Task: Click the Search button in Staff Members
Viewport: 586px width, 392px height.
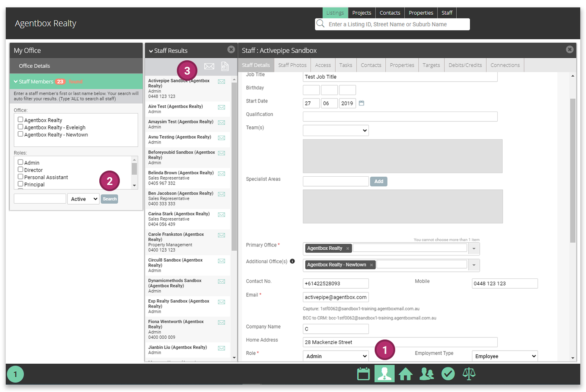Action: 110,199
